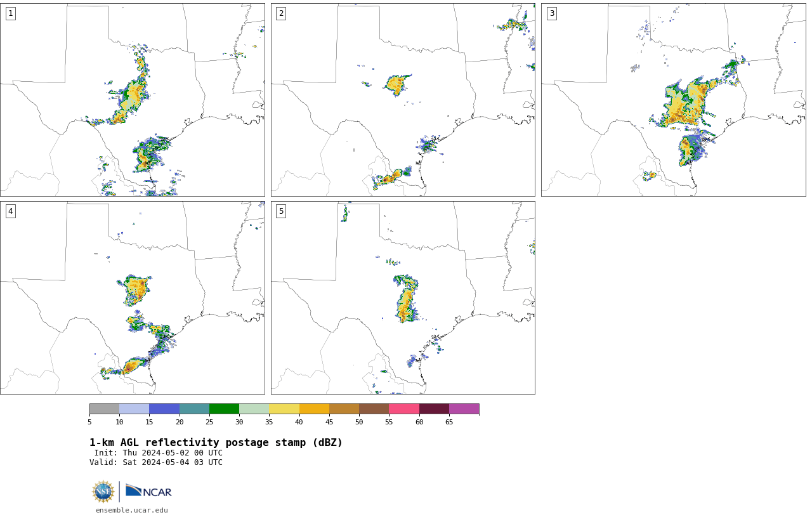812x517 pixels.
Task: Select the pale green 30-35 dBZ swatch
Action: (x=254, y=409)
